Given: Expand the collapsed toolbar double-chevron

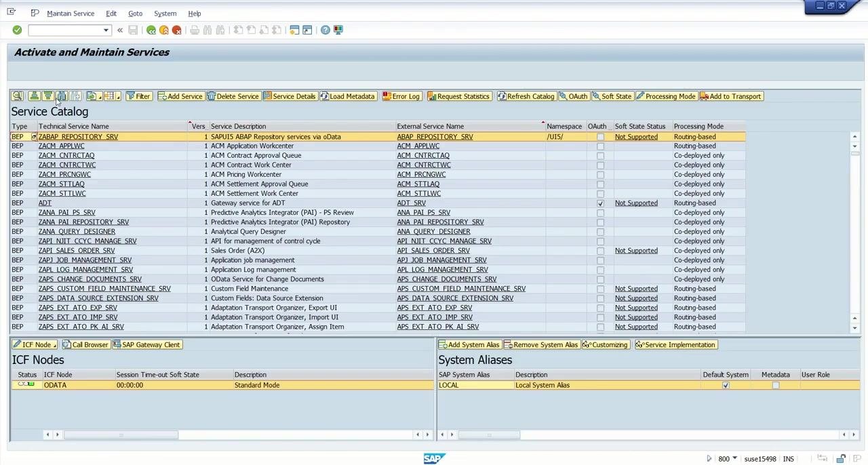Looking at the screenshot, I should coord(120,30).
